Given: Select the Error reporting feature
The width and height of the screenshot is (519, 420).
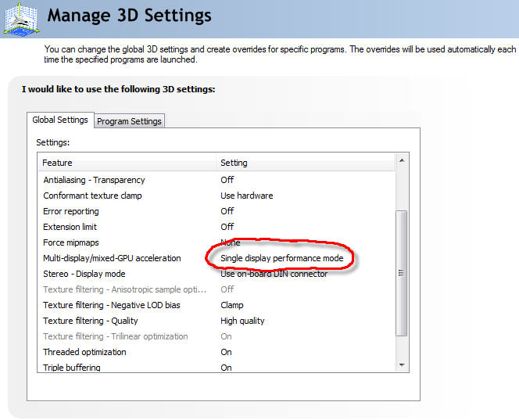Looking at the screenshot, I should point(71,211).
